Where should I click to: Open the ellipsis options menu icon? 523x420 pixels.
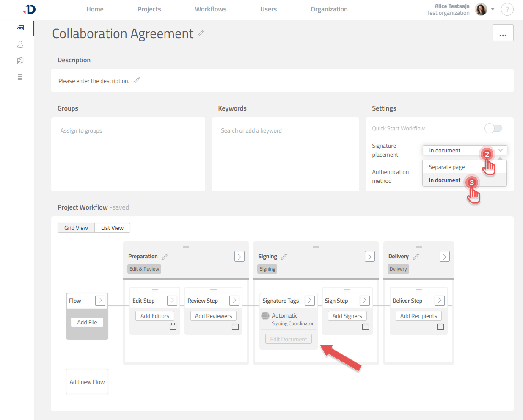click(x=503, y=32)
